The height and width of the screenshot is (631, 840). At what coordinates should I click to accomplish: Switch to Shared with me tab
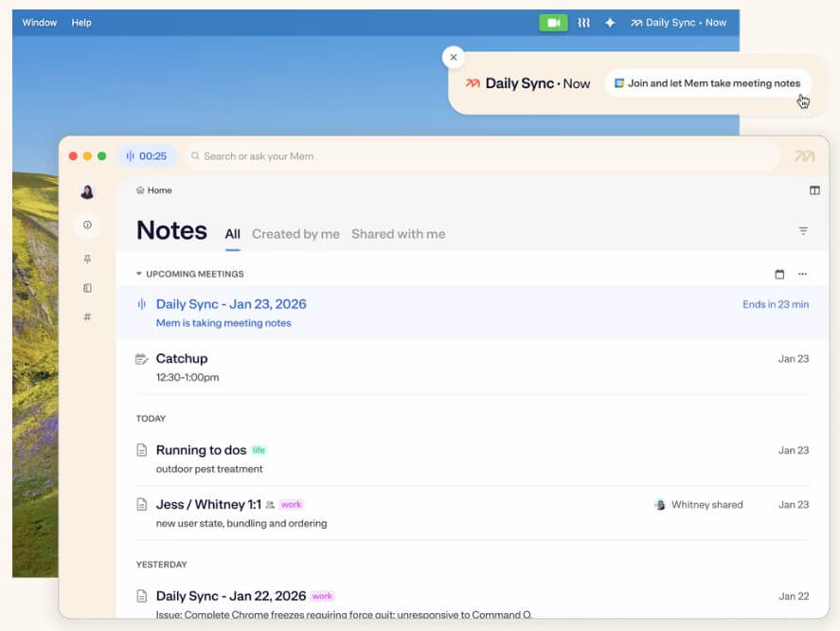click(398, 234)
